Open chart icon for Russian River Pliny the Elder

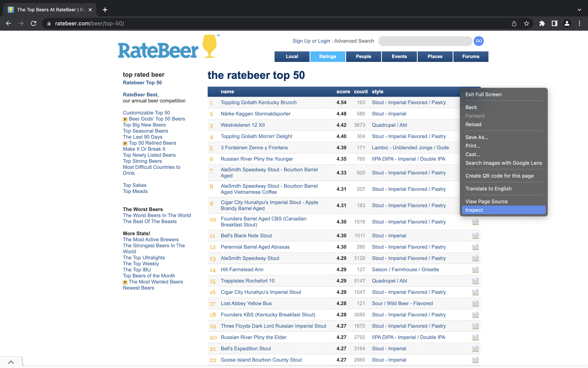(475, 337)
